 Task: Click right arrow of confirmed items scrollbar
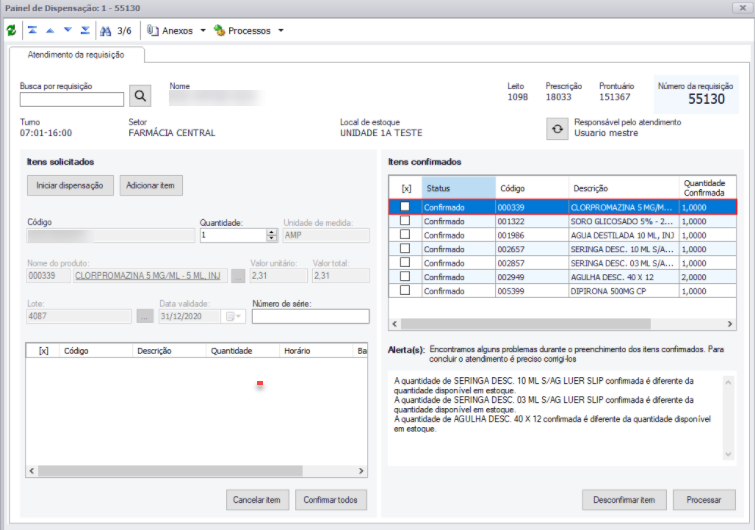(730, 324)
